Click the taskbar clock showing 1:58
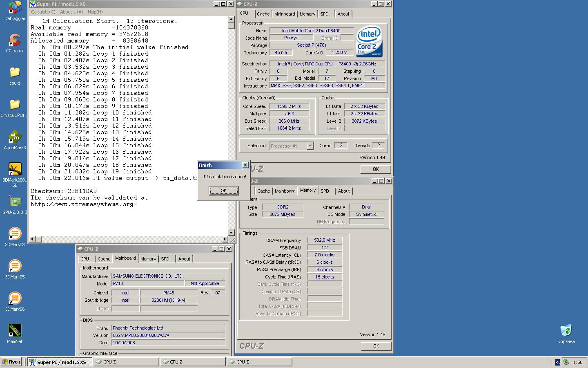The height and width of the screenshot is (368, 588). pyautogui.click(x=578, y=362)
